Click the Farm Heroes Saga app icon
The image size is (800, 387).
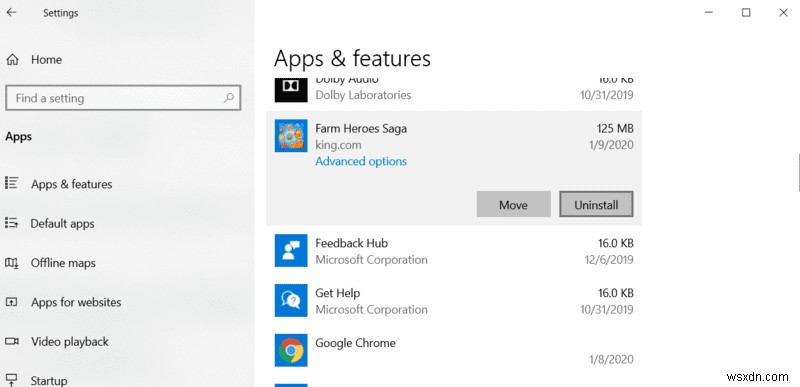tap(291, 136)
